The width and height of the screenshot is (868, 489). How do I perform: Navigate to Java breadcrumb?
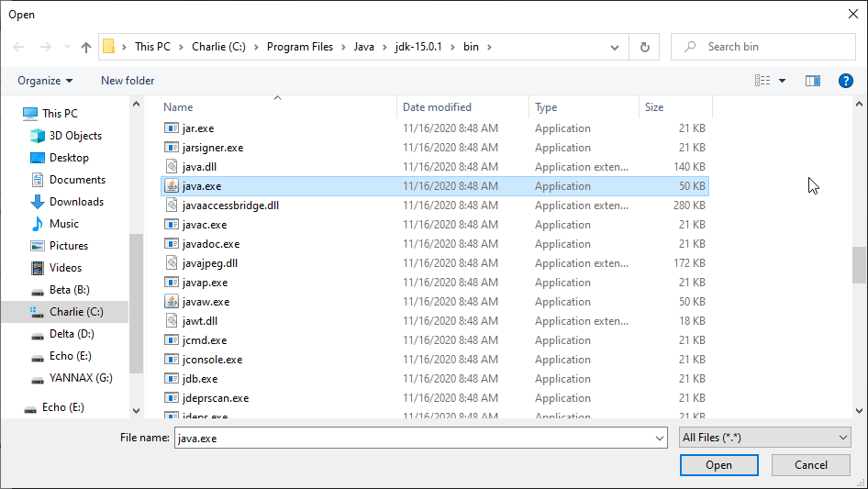[x=363, y=47]
